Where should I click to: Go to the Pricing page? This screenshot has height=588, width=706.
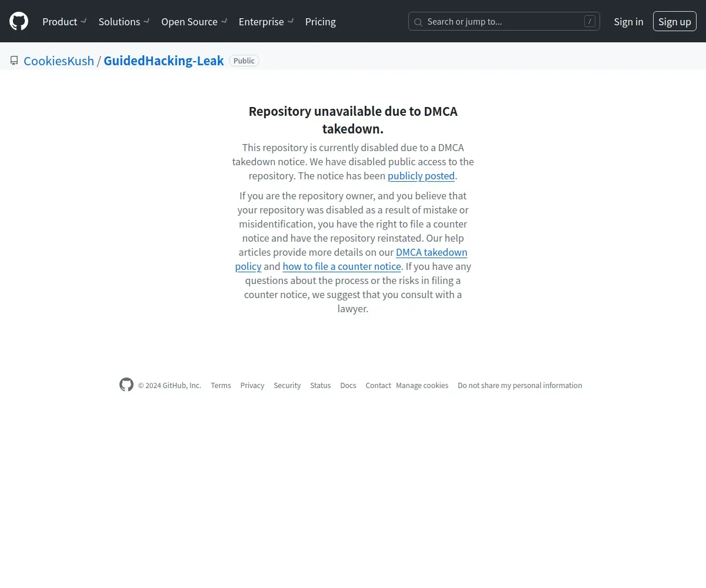(321, 22)
